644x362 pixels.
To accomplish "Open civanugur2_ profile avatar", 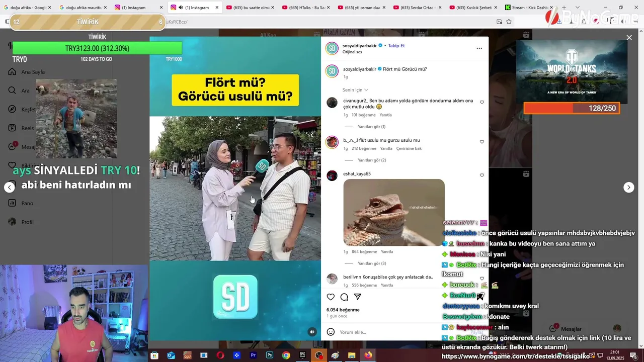I will 332,103.
